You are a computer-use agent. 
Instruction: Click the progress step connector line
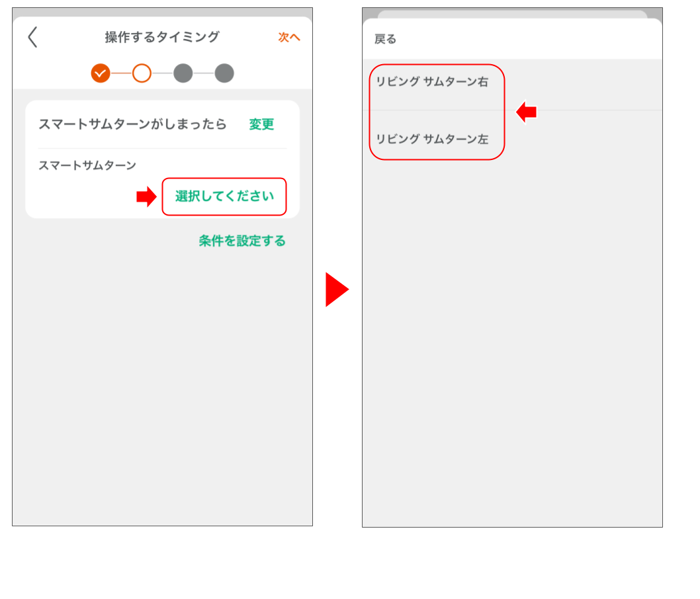pos(121,73)
